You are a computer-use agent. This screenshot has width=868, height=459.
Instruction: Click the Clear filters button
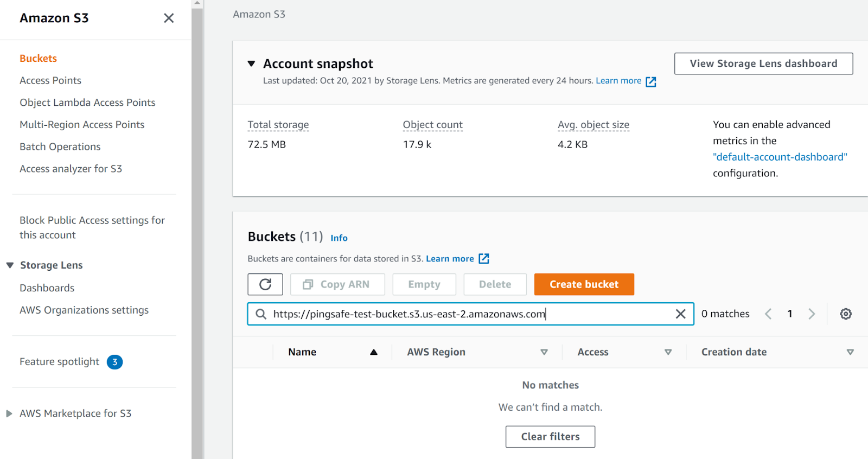point(550,437)
